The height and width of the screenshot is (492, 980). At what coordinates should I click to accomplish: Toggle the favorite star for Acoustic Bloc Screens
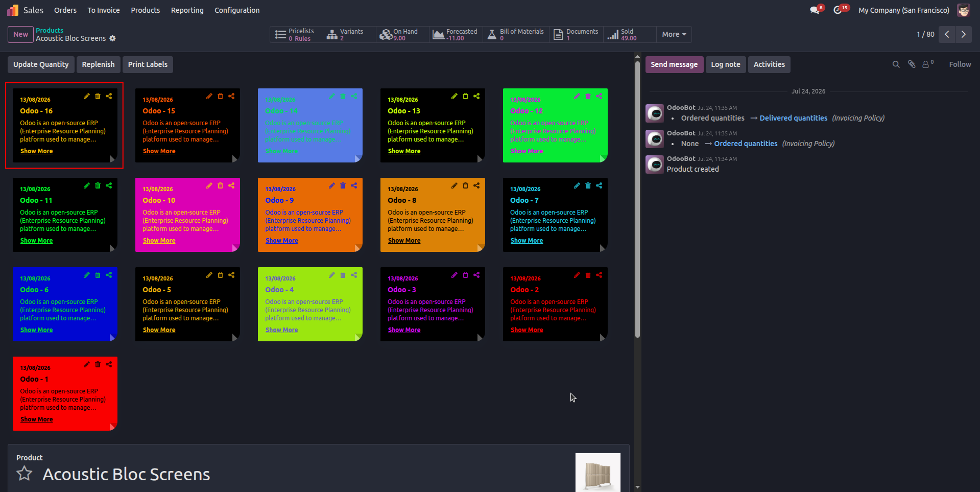24,474
